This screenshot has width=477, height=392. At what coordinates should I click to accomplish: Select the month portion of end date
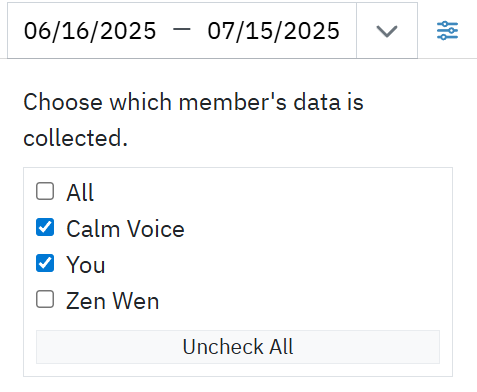point(218,31)
